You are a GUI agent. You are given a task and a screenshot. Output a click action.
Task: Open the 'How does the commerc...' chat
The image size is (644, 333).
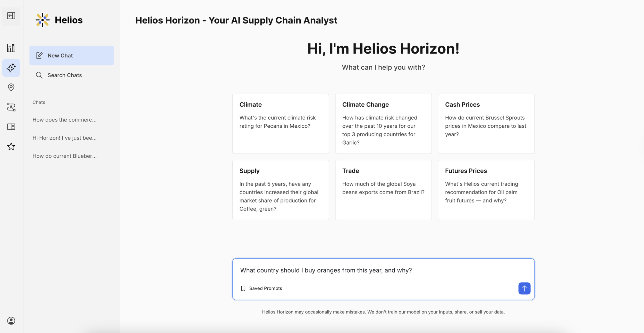point(64,120)
